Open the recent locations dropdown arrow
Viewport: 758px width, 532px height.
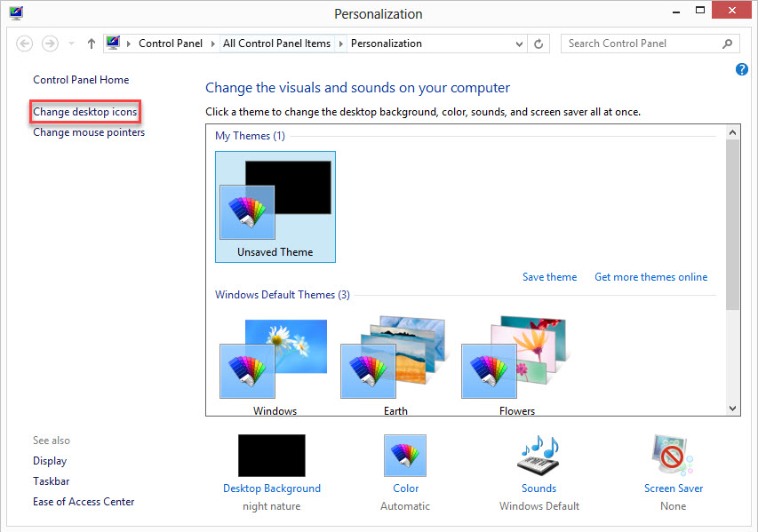[x=72, y=44]
